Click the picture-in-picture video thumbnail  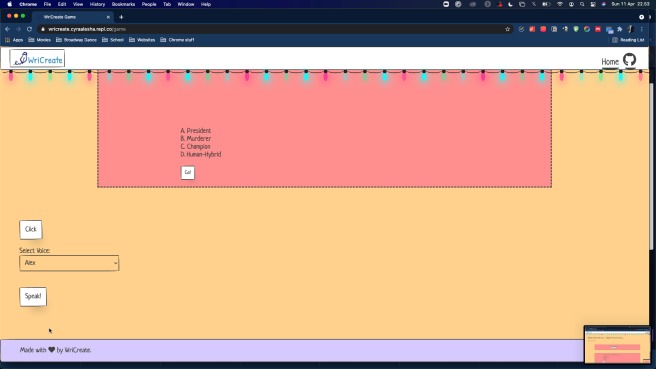(617, 345)
